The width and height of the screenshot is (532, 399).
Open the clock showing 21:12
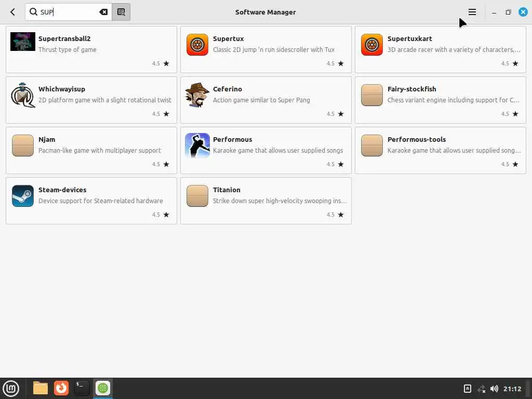(x=512, y=389)
